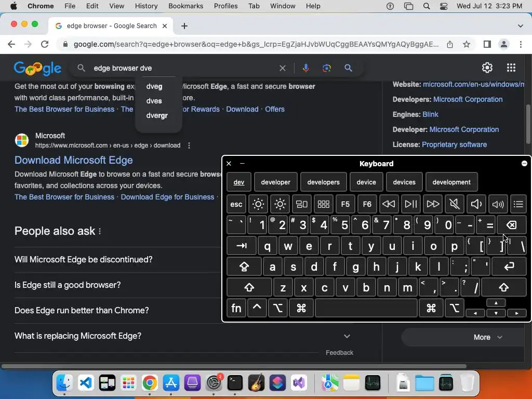Image resolution: width=532 pixels, height=399 pixels.
Task: Go back to previous page
Action: click(x=11, y=44)
